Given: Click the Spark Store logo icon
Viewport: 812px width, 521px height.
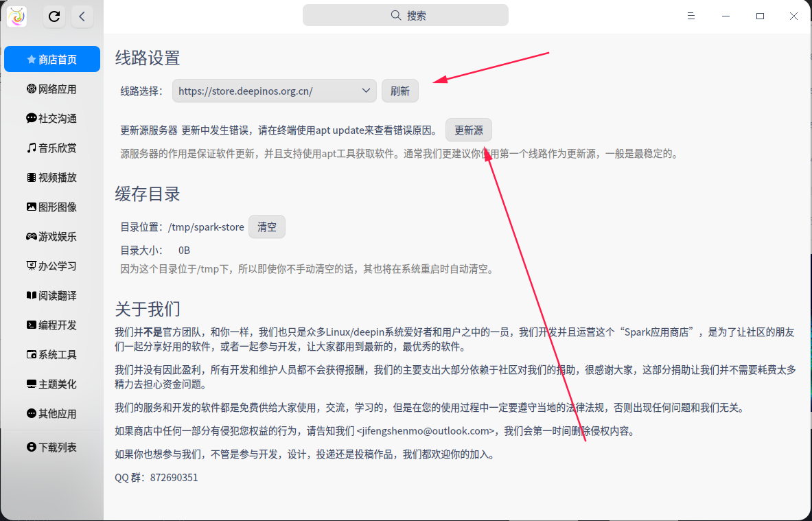Looking at the screenshot, I should 16,16.
